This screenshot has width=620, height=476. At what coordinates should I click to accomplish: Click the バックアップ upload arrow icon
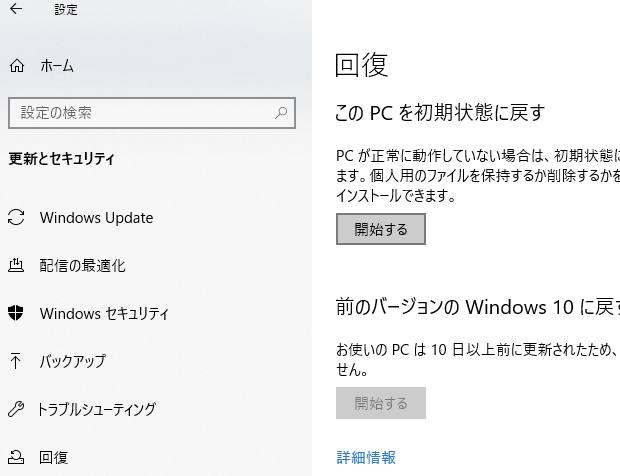pyautogui.click(x=16, y=361)
